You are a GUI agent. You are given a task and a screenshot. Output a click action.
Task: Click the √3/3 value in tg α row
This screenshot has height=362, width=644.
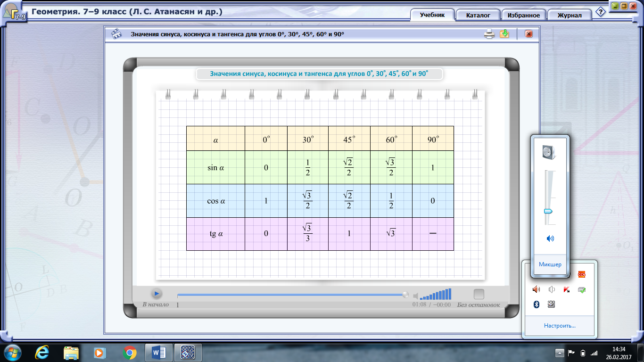tap(307, 233)
